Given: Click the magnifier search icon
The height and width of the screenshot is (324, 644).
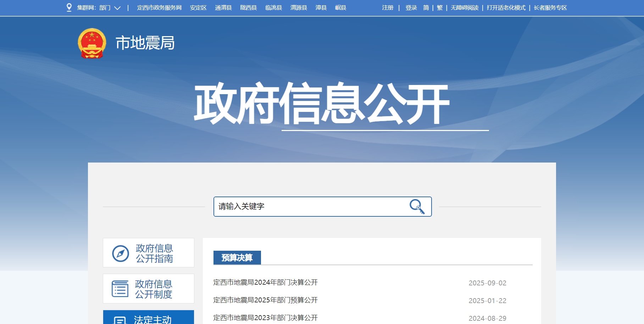Looking at the screenshot, I should point(417,206).
